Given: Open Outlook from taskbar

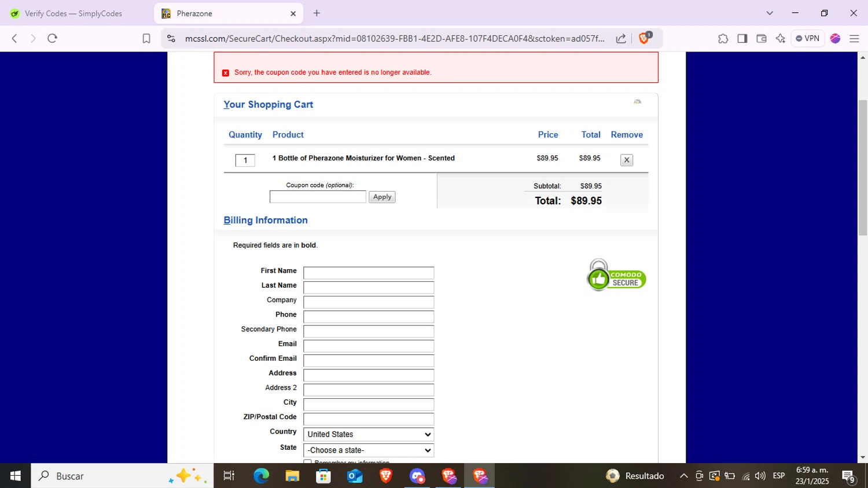Looking at the screenshot, I should [355, 476].
